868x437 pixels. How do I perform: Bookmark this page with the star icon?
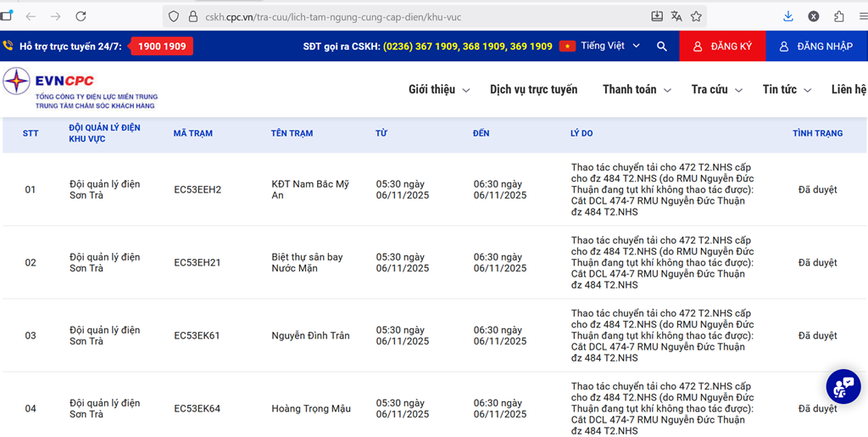click(696, 16)
